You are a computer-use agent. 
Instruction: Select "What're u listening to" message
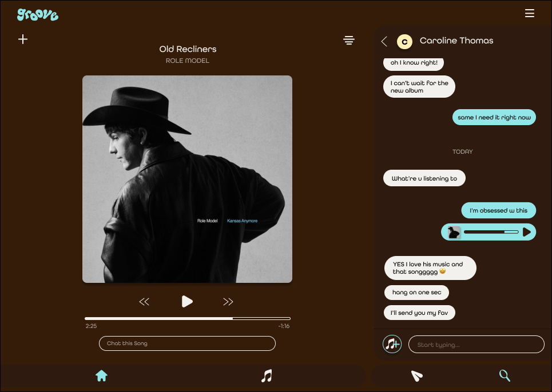pyautogui.click(x=424, y=178)
